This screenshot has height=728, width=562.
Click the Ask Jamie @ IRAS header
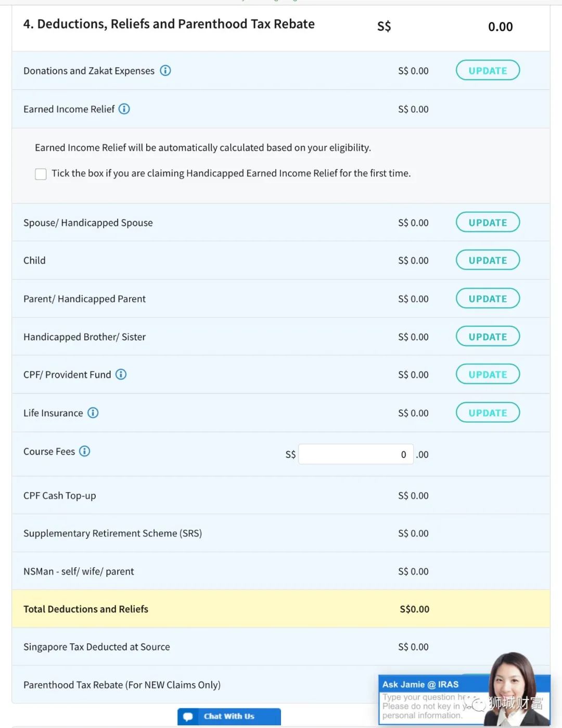point(420,684)
